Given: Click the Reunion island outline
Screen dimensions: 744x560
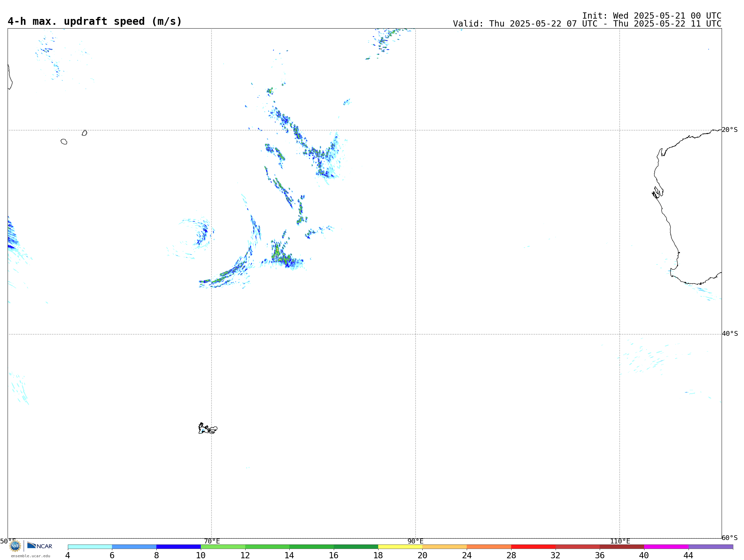Looking at the screenshot, I should 64,142.
